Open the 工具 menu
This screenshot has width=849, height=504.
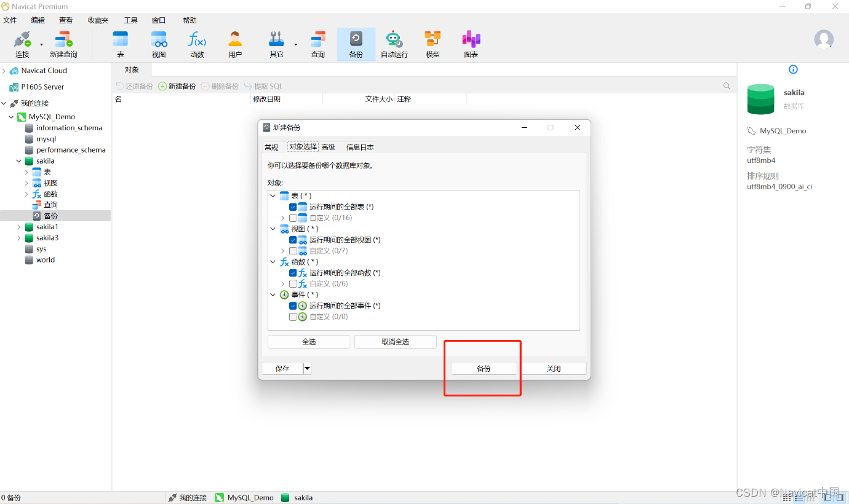[x=130, y=20]
